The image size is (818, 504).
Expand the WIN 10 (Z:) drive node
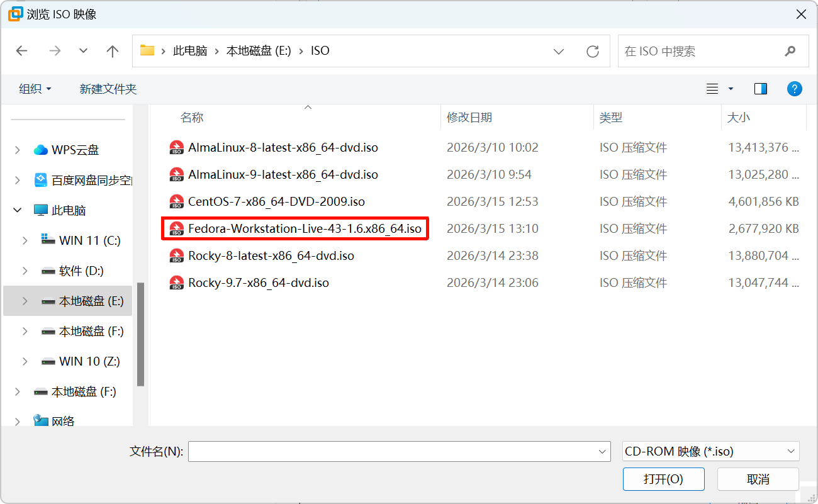(25, 361)
